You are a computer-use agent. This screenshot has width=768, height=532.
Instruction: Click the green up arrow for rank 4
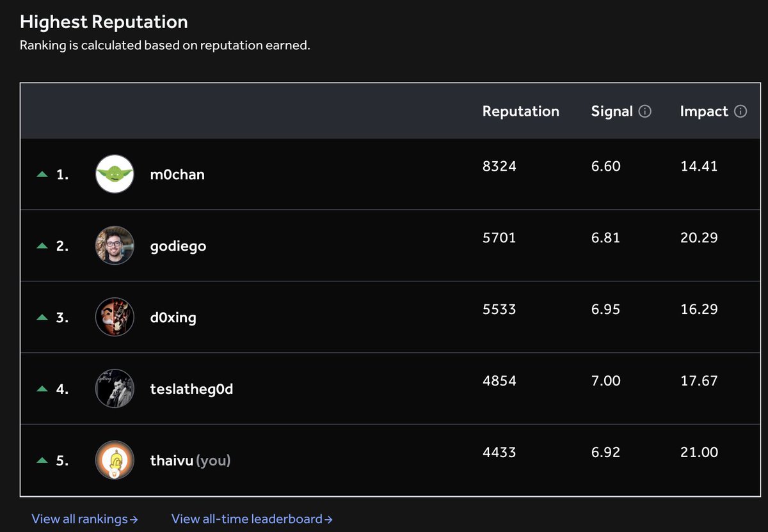point(42,389)
